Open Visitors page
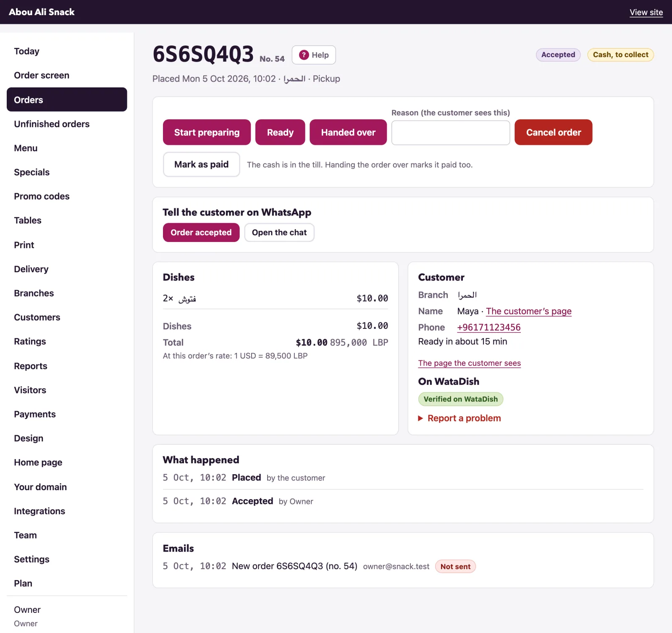672x633 pixels. [67, 390]
